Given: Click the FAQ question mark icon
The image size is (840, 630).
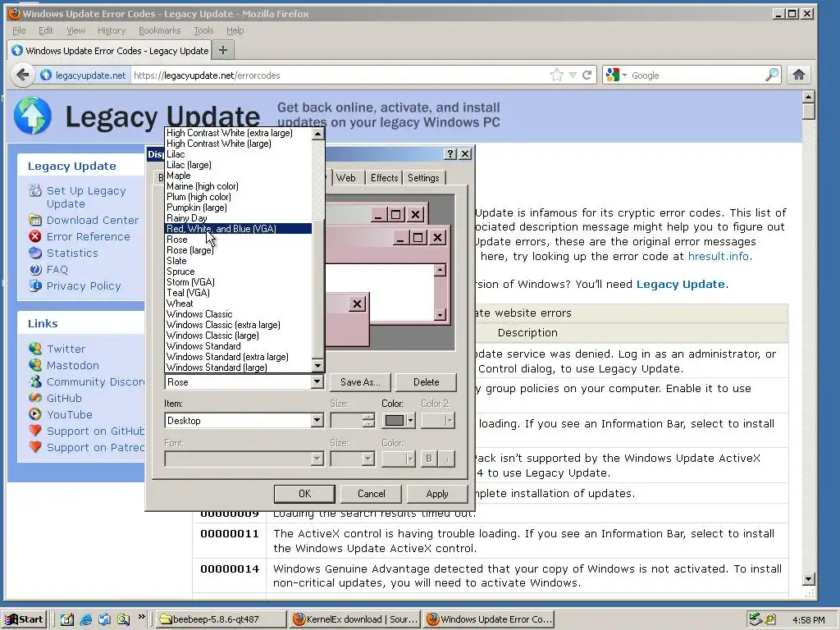Looking at the screenshot, I should click(35, 269).
